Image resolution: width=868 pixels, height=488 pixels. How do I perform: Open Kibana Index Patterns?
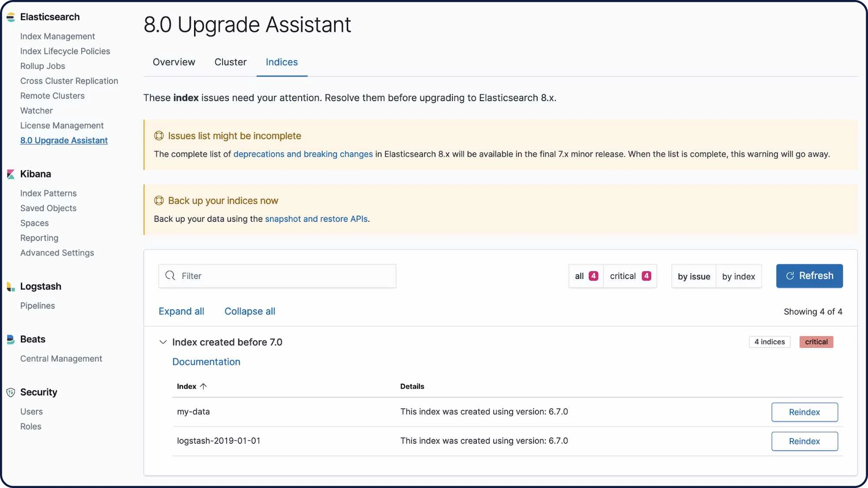(48, 193)
